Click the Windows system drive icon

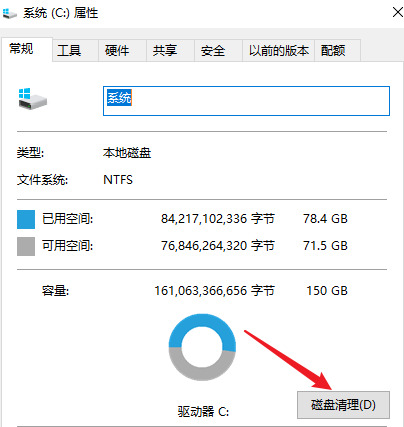coord(33,99)
